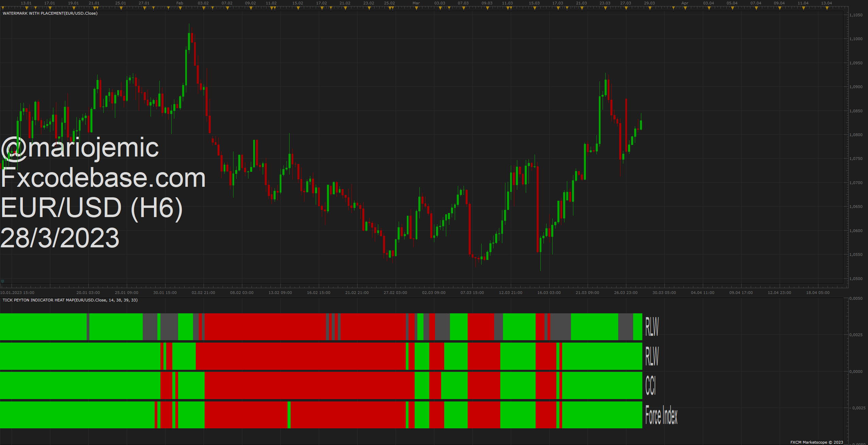The height and width of the screenshot is (445, 868).
Task: Click the orange marker under 03.02 date
Action: tap(204, 8)
